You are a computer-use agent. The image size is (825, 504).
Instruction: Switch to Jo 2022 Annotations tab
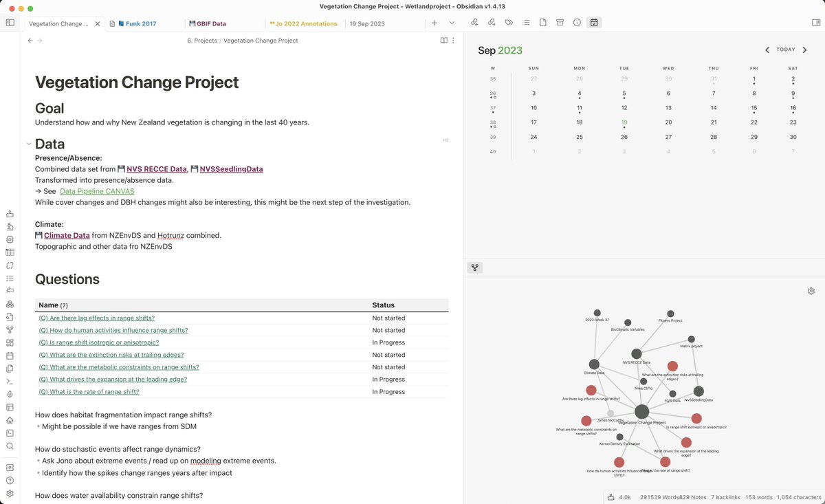click(x=307, y=23)
